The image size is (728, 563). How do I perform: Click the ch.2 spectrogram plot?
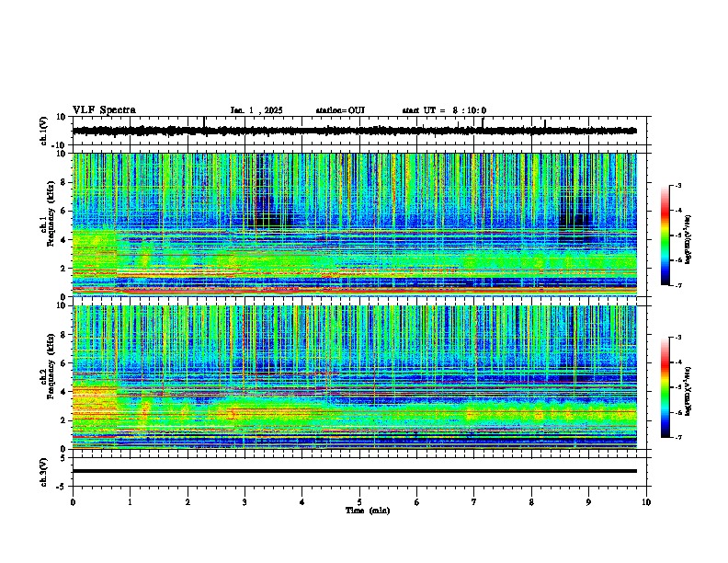(x=355, y=377)
